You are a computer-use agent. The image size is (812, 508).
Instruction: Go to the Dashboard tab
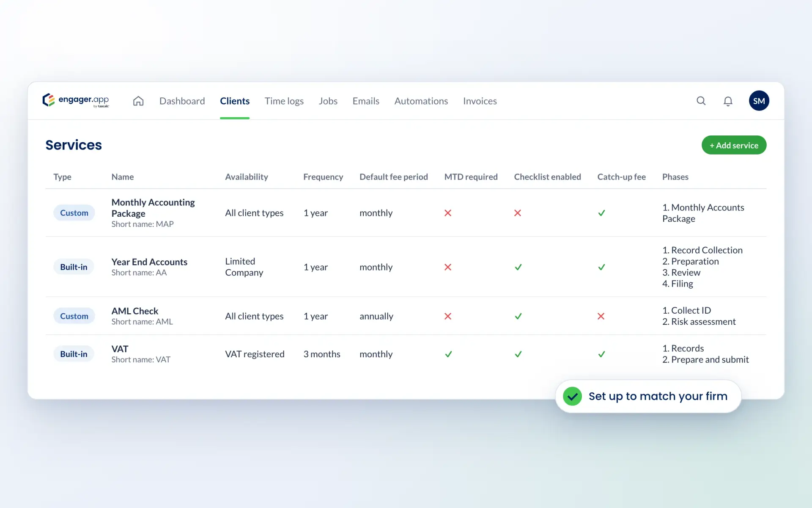182,101
